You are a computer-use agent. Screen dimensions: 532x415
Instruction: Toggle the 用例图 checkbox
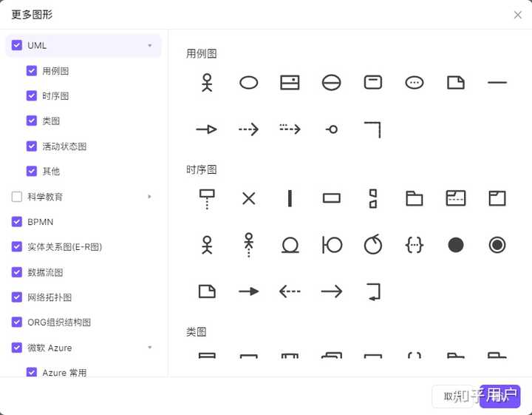32,70
